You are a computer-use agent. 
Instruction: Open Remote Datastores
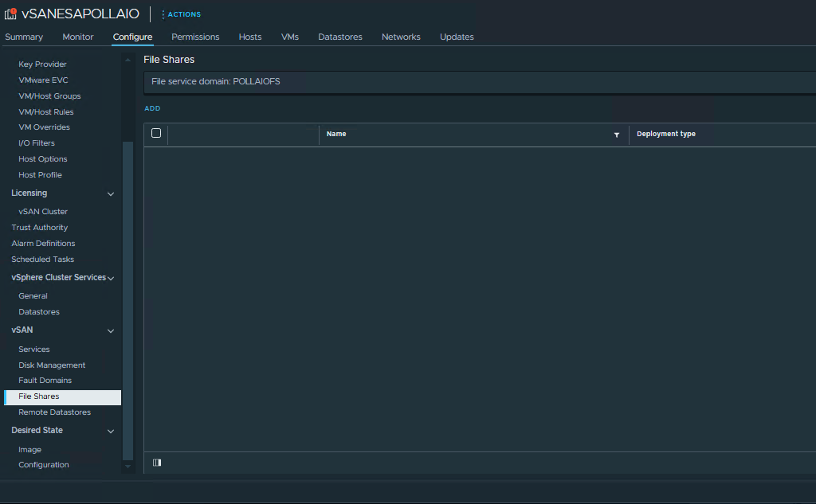[x=55, y=412]
